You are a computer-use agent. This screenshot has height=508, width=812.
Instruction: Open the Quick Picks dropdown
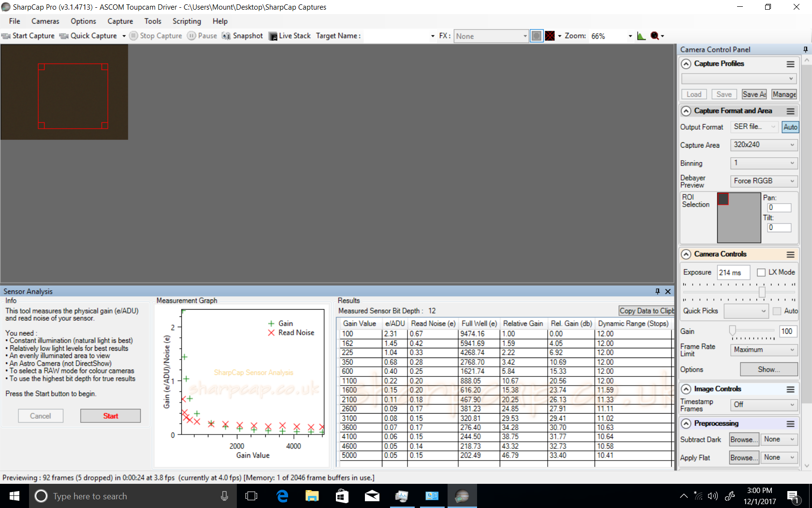[746, 311]
